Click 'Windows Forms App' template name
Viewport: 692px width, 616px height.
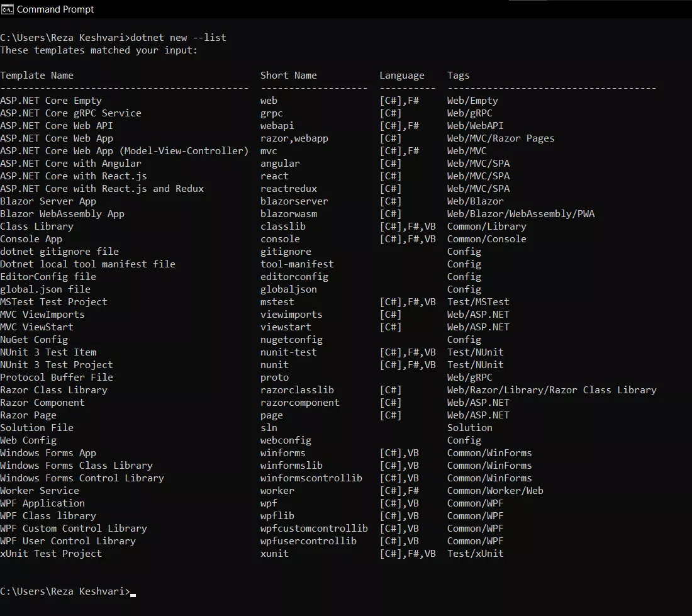click(48, 453)
